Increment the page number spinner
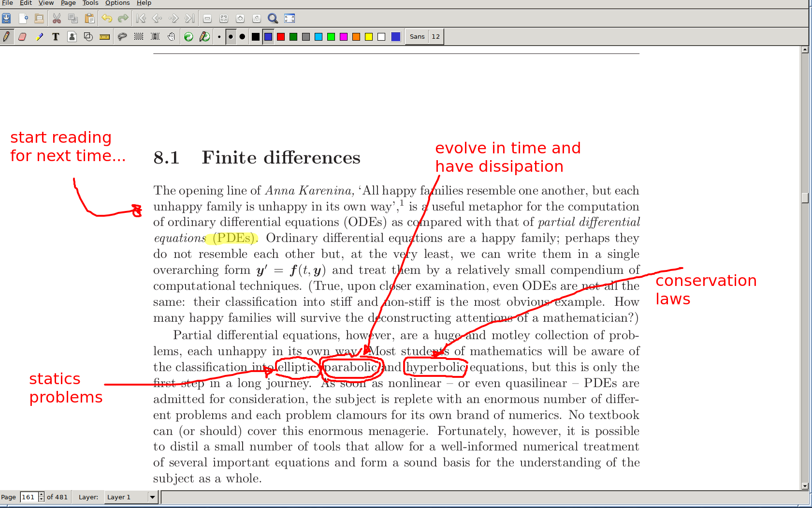This screenshot has height=508, width=812. [x=42, y=494]
